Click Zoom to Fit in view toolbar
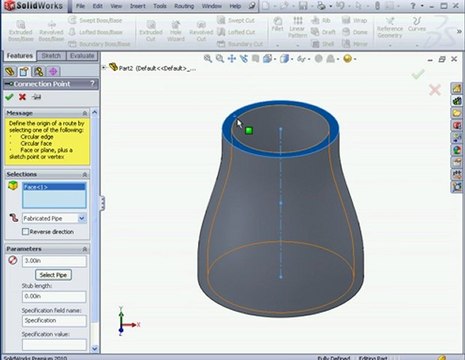This screenshot has height=360, width=465. tap(208, 59)
